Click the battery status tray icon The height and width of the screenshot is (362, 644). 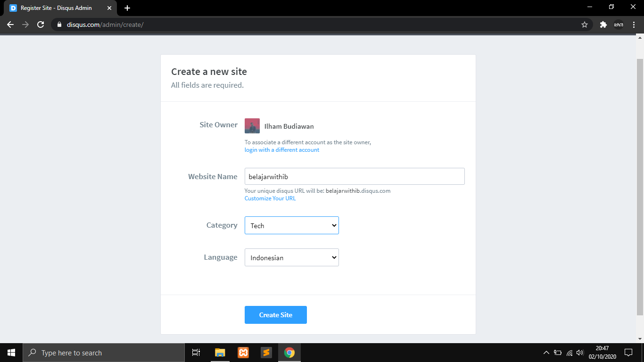pyautogui.click(x=558, y=353)
